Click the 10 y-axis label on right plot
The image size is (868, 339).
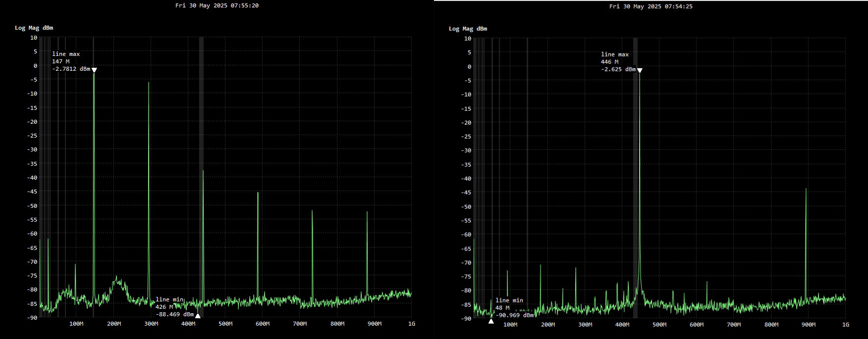[x=468, y=39]
